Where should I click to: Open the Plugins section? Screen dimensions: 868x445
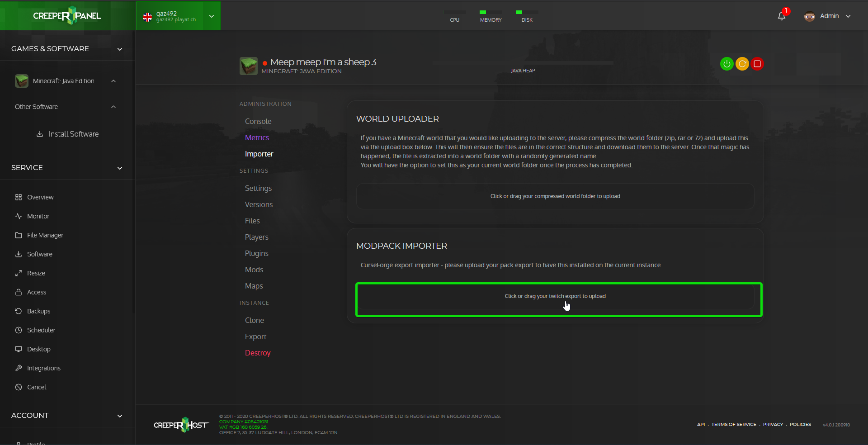point(256,253)
